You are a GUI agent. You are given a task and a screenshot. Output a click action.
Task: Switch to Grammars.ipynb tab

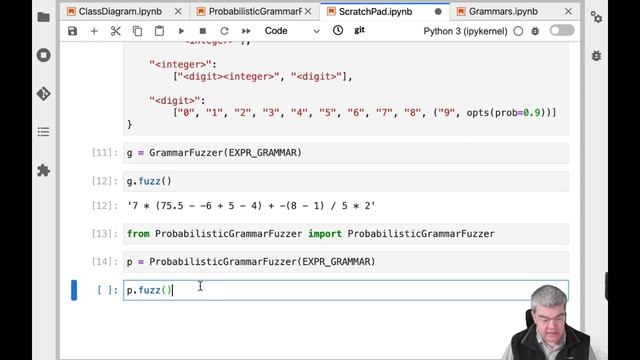(x=503, y=11)
